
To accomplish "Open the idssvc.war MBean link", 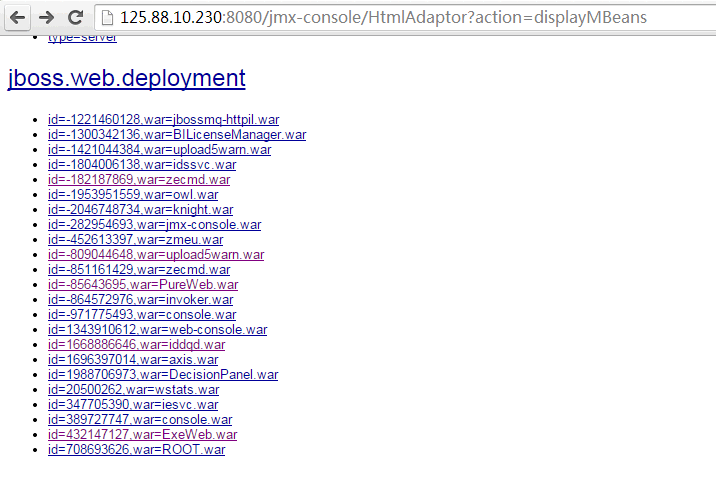I will pos(142,165).
